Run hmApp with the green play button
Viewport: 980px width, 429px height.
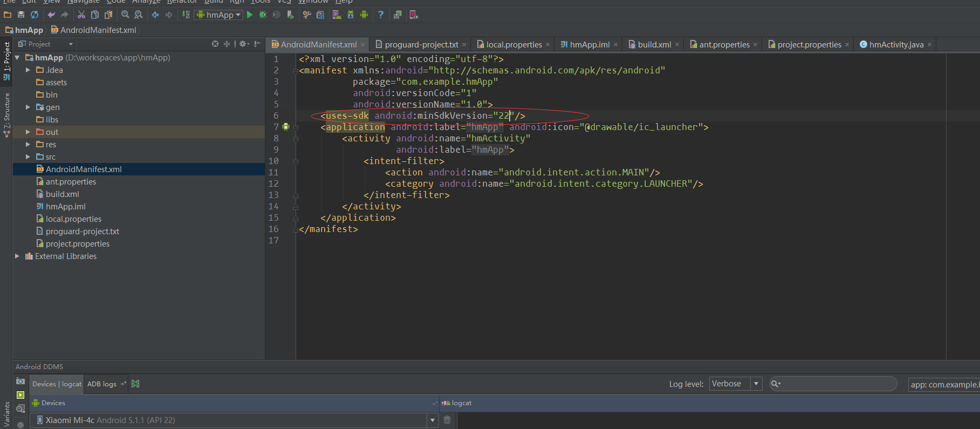pyautogui.click(x=250, y=15)
